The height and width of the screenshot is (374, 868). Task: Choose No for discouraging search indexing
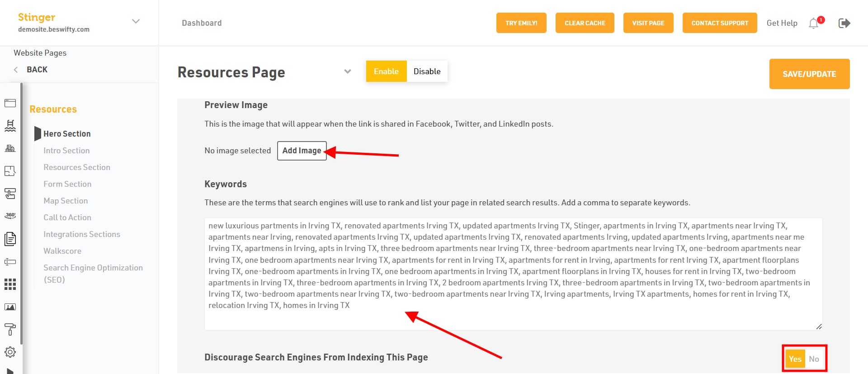pyautogui.click(x=814, y=359)
